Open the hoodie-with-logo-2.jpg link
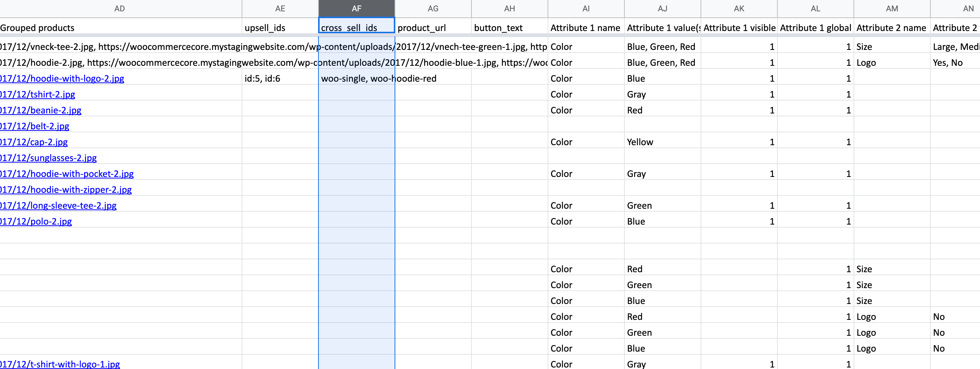 coord(62,79)
